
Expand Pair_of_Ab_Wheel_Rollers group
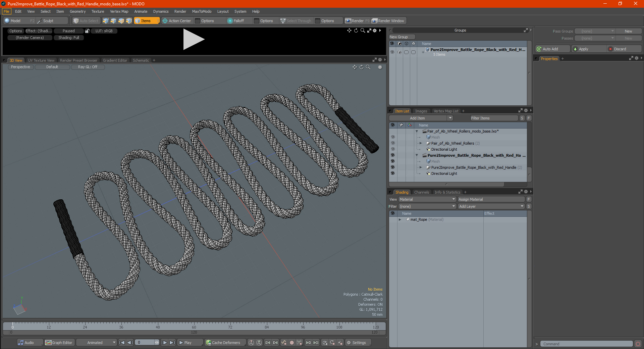pyautogui.click(x=421, y=143)
